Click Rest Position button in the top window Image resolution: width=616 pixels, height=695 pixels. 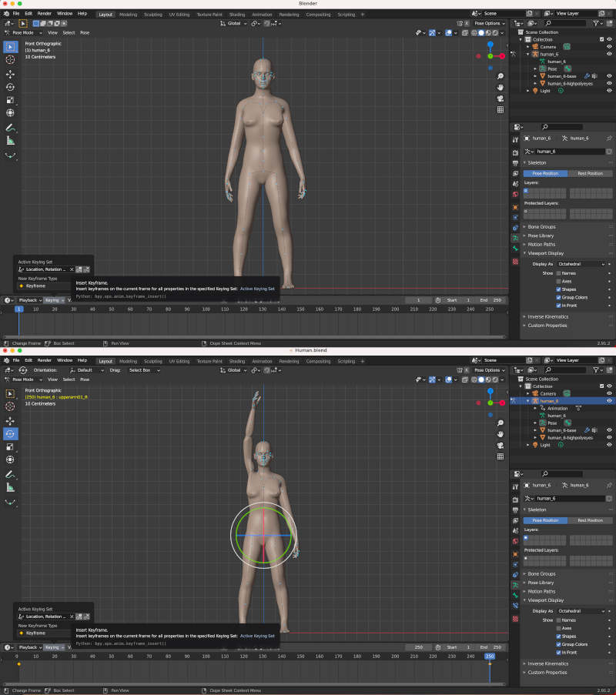pyautogui.click(x=591, y=174)
